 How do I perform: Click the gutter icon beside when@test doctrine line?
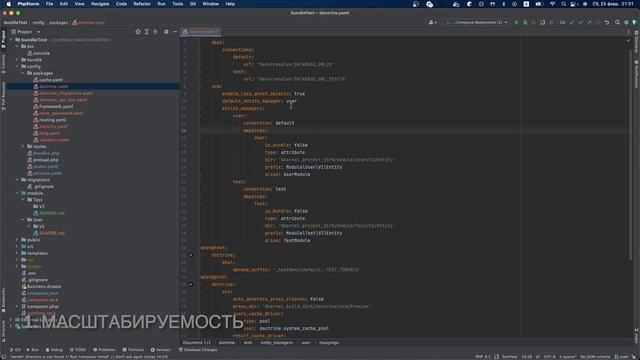click(191, 255)
